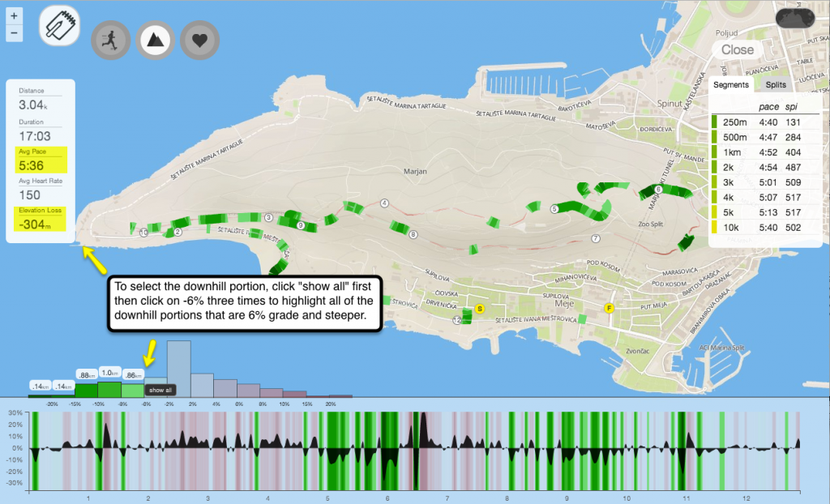Select the 500m segment row

pos(765,137)
